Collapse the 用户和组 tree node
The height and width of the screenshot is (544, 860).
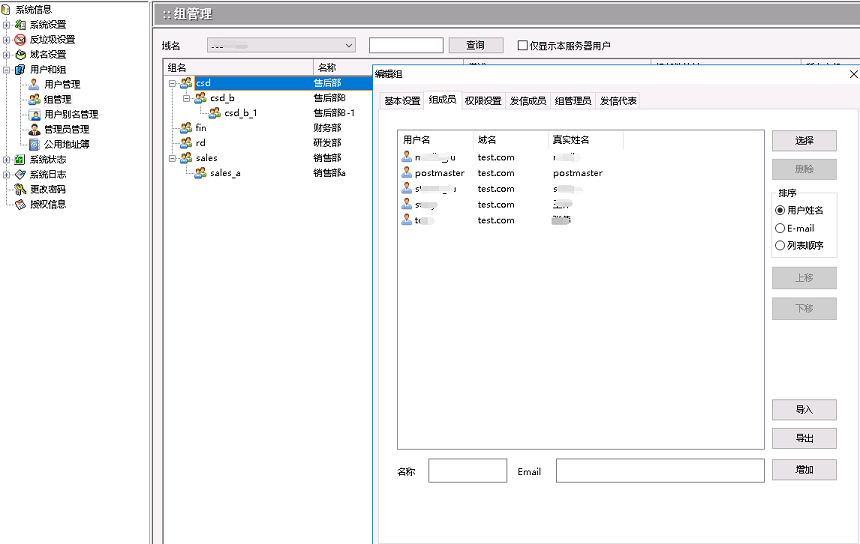point(7,70)
